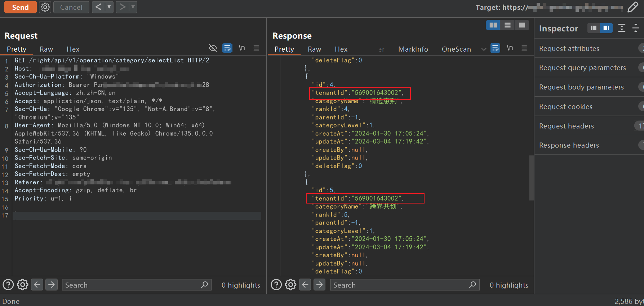Click "0 highlights" under Request

[241, 285]
